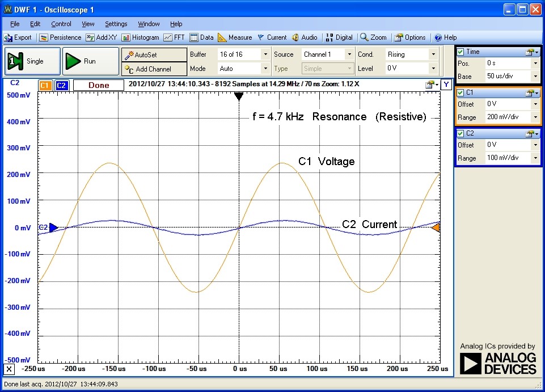The image size is (545, 392).
Task: Open the Data view
Action: coord(201,37)
